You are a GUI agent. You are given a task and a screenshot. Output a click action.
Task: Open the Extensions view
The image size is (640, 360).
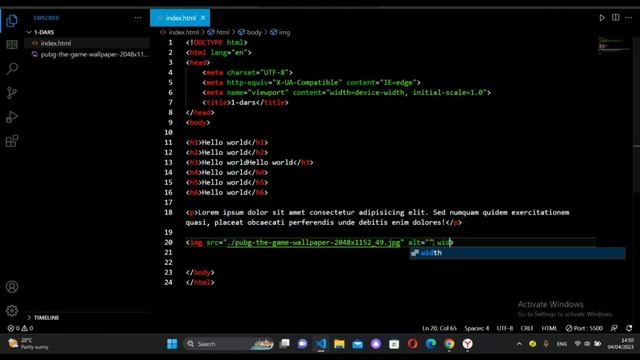[12, 141]
